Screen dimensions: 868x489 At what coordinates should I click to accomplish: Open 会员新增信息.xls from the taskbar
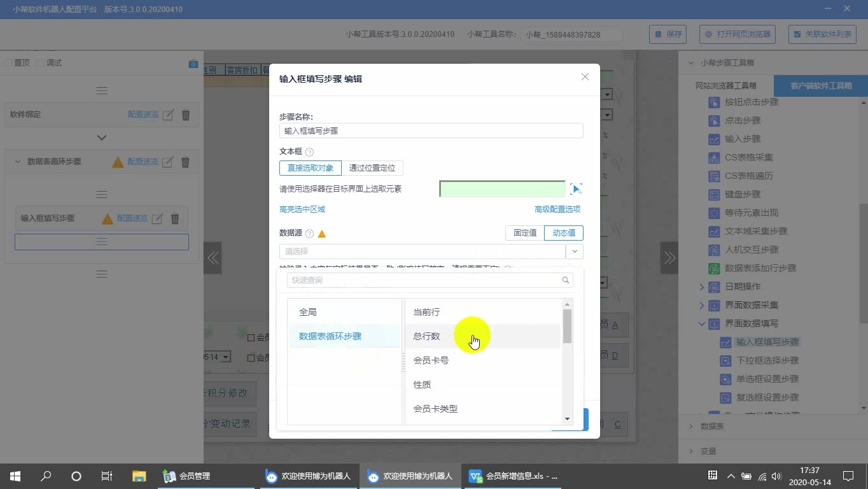click(514, 476)
